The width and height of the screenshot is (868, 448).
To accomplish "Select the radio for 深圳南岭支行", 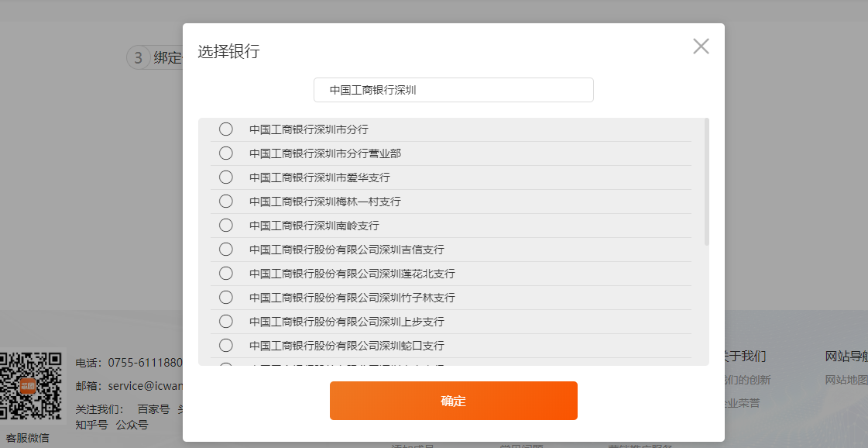I will coord(226,225).
